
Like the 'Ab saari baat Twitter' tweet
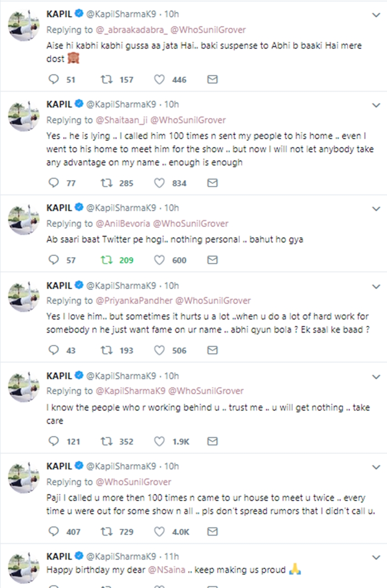click(x=159, y=260)
